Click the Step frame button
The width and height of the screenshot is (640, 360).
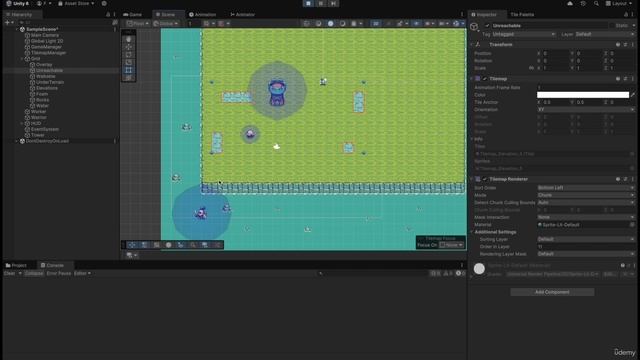(333, 3)
